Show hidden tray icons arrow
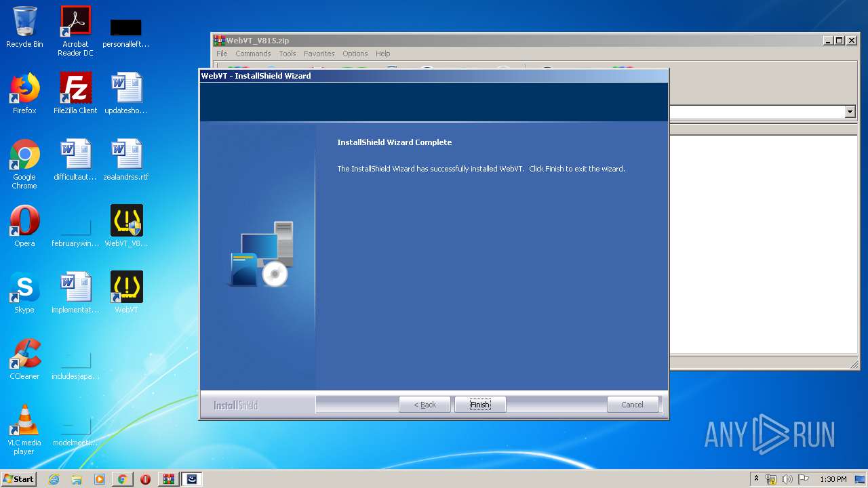The height and width of the screenshot is (488, 868). pyautogui.click(x=756, y=479)
